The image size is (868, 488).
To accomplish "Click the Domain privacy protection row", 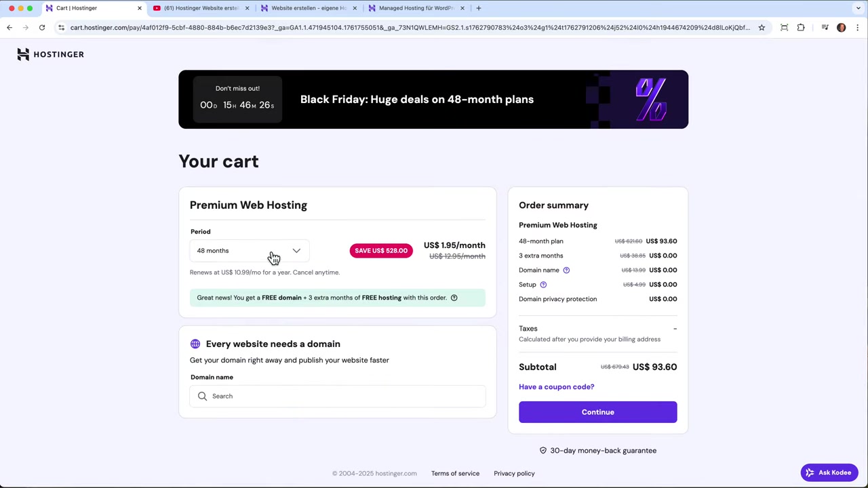I will (597, 299).
